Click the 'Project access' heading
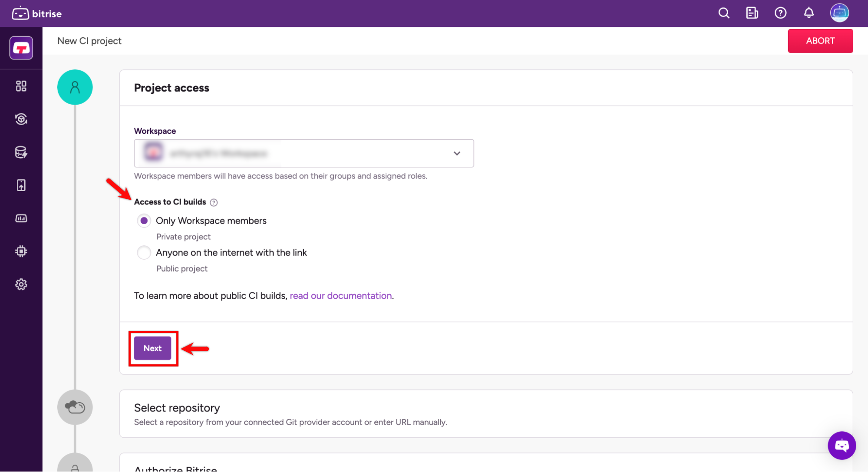This screenshot has width=868, height=472. 172,88
